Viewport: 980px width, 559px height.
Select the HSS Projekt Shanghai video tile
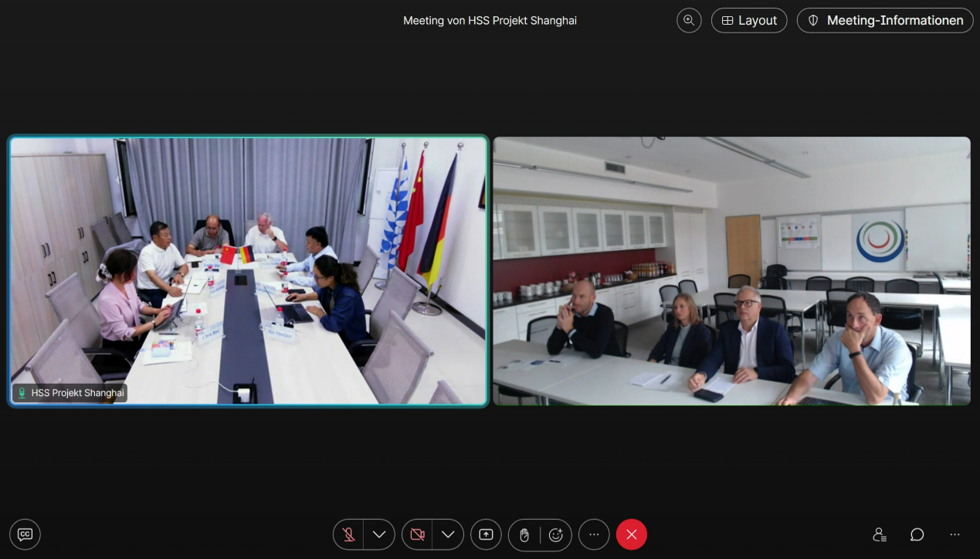click(248, 270)
